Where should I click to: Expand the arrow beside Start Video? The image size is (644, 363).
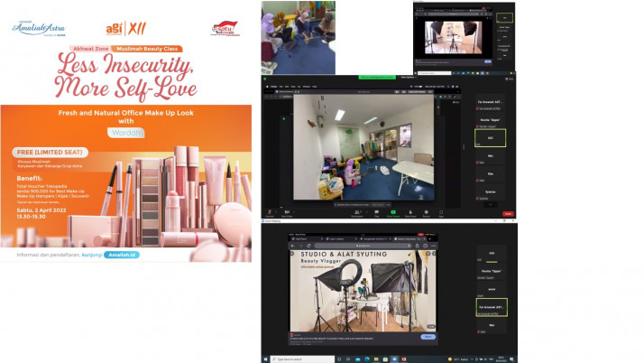pyautogui.click(x=295, y=211)
